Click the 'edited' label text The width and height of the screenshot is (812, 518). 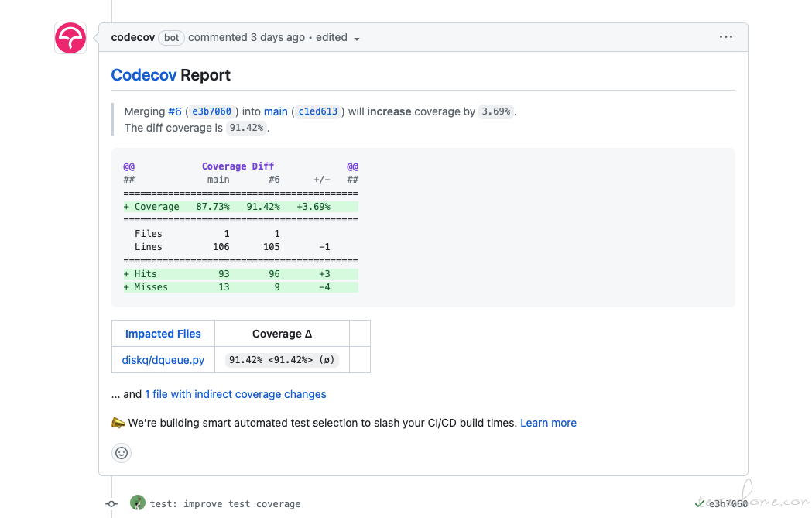[331, 37]
